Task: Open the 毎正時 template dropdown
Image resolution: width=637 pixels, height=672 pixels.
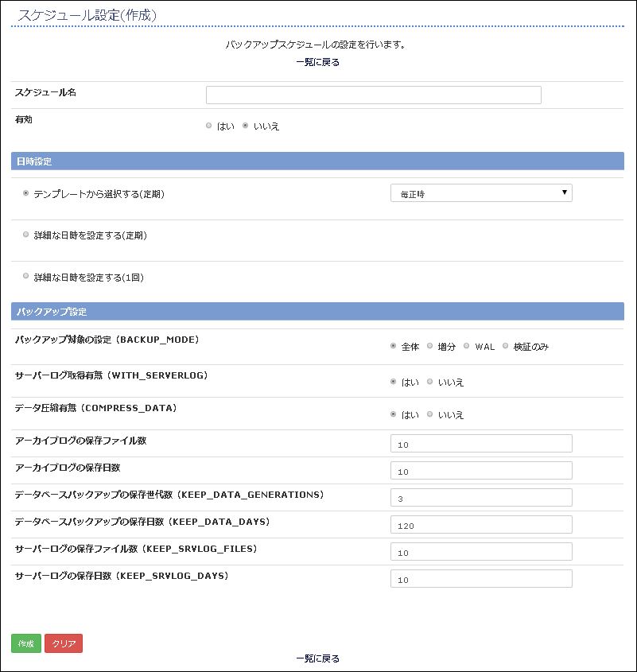Action: [481, 193]
